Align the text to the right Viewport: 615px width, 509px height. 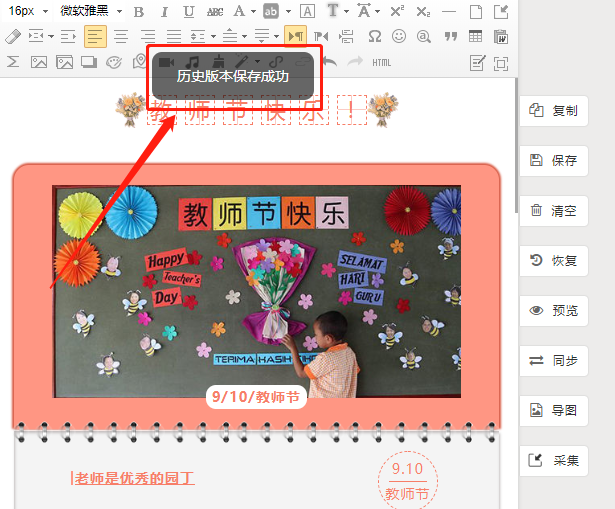(x=148, y=37)
